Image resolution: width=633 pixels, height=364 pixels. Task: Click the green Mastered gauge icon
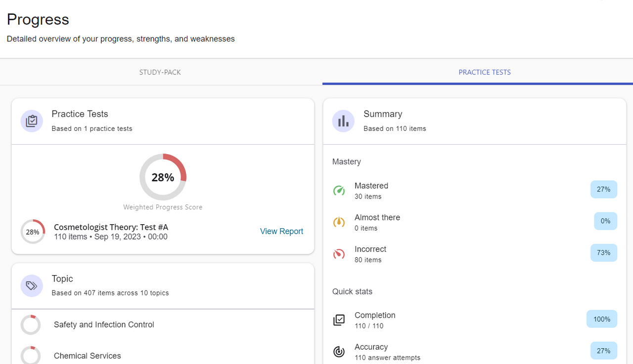pos(339,191)
